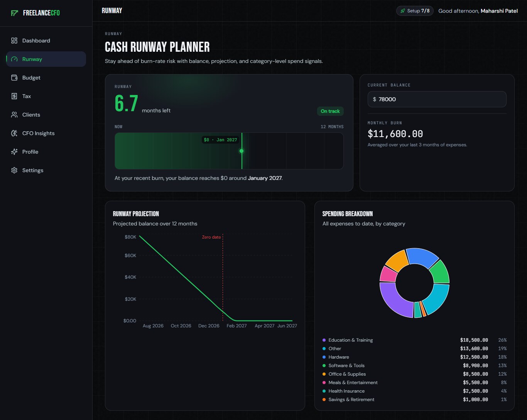Click the Profile sparkle icon

click(14, 152)
